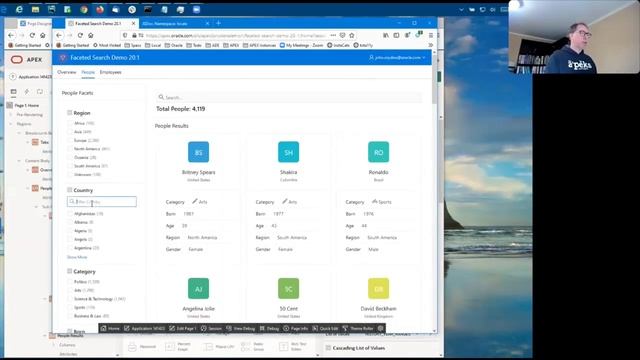This screenshot has width=640, height=360.
Task: Open Theme Roller from developer toolbar
Action: [x=358, y=328]
